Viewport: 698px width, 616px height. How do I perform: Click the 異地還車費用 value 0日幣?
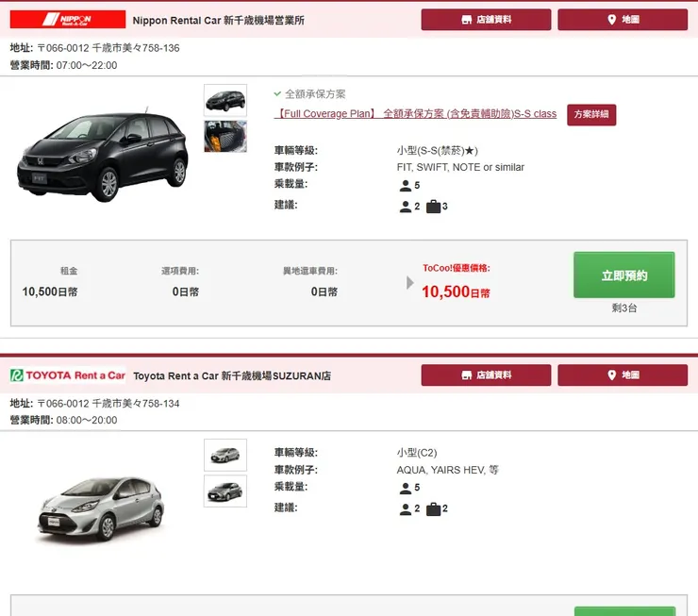tap(324, 292)
